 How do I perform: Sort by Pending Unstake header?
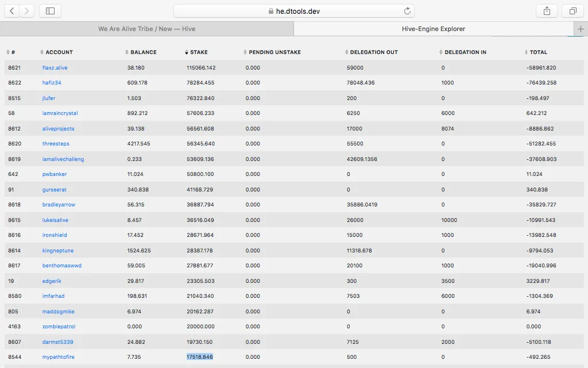pos(274,52)
